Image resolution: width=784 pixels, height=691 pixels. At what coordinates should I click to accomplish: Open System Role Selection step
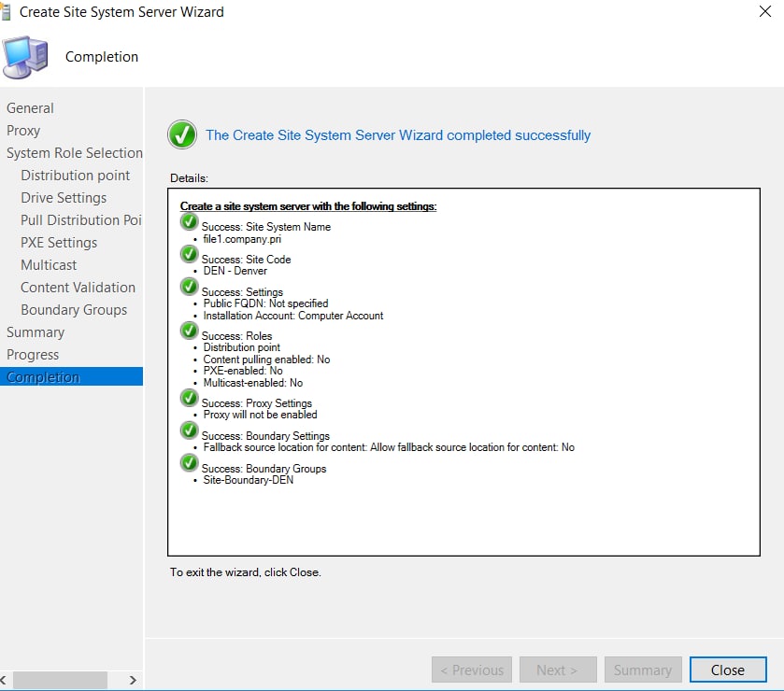pyautogui.click(x=75, y=153)
